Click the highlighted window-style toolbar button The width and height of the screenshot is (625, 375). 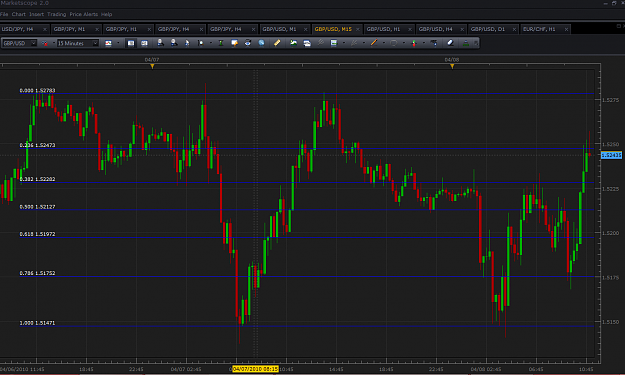point(131,43)
